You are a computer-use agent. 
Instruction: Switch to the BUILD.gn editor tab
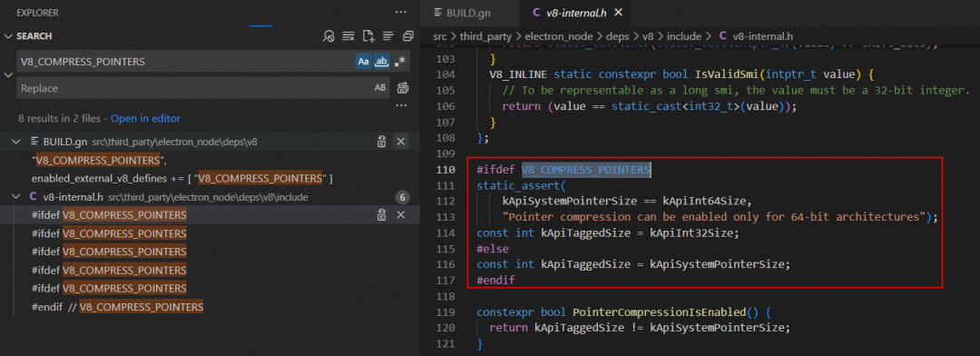(469, 12)
